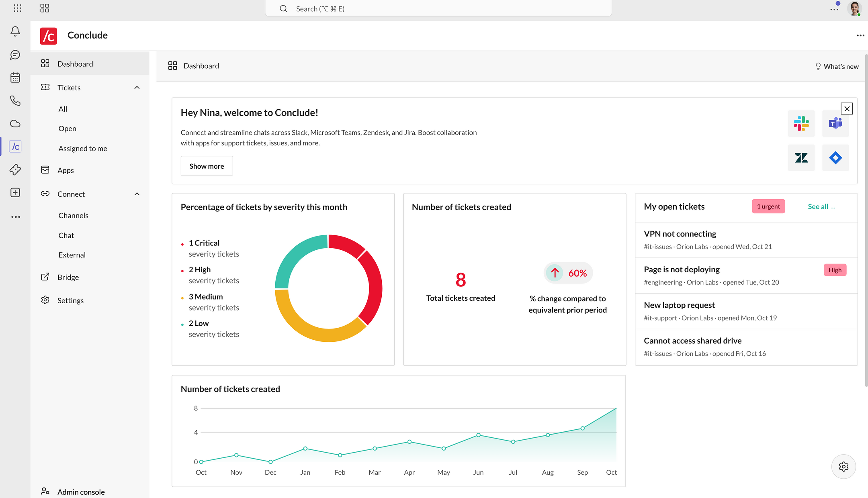Click the four-squares icon in top bar
The height and width of the screenshot is (498, 868).
click(45, 8)
